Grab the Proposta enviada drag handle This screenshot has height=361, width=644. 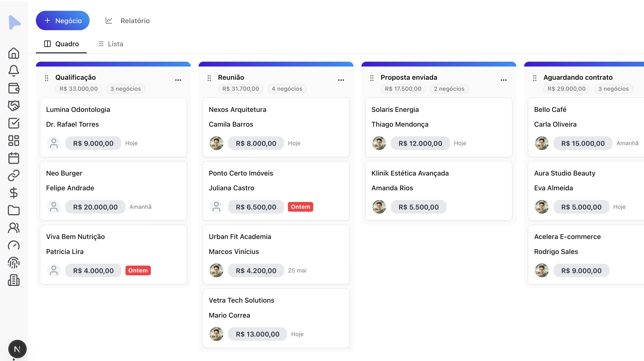tap(372, 78)
